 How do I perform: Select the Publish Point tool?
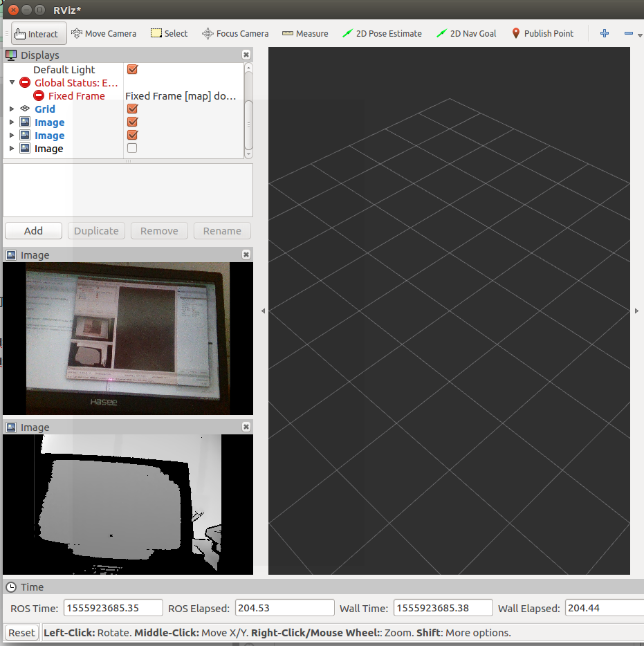542,34
